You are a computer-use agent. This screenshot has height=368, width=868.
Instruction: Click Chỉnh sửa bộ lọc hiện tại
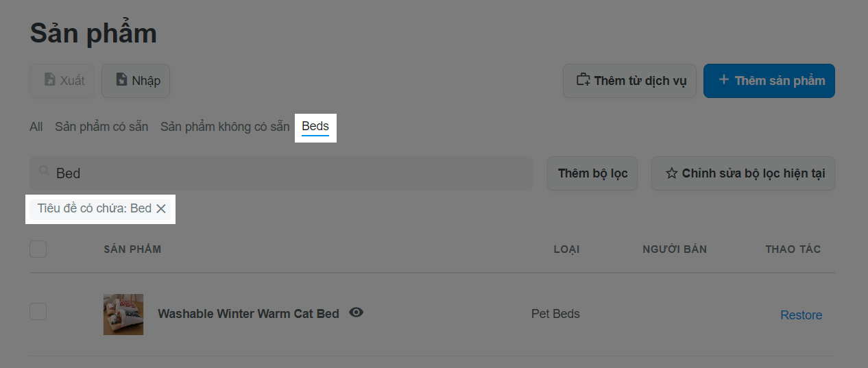[x=743, y=173]
